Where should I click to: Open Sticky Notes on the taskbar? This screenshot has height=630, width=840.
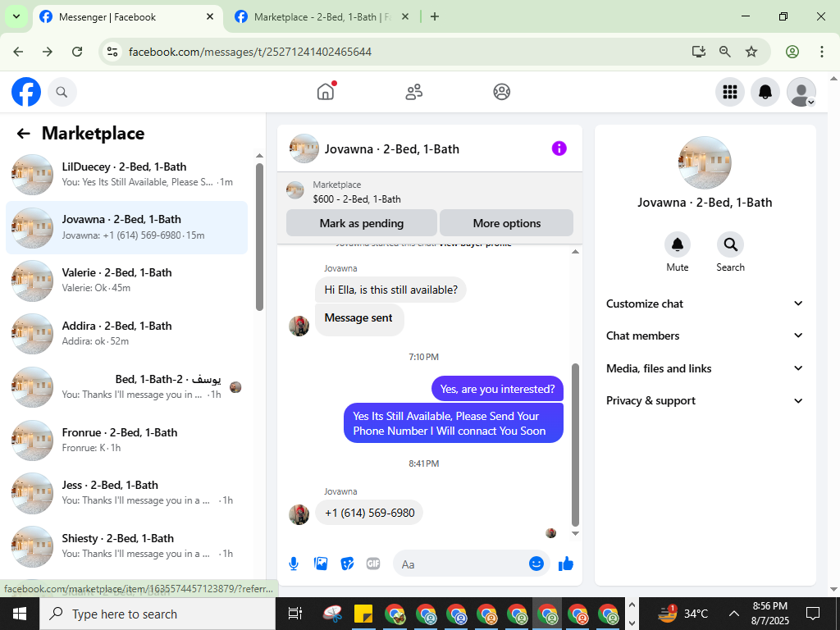coord(363,614)
